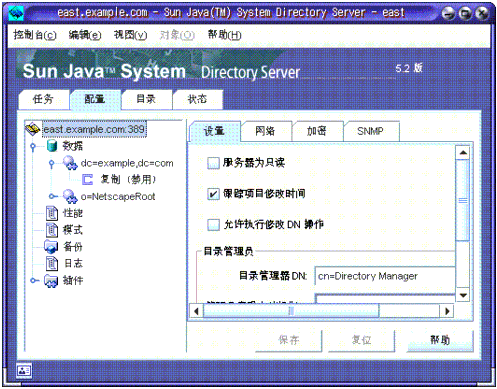This screenshot has width=497, height=389.
Task: Click the 复位 button
Action: pyautogui.click(x=361, y=340)
